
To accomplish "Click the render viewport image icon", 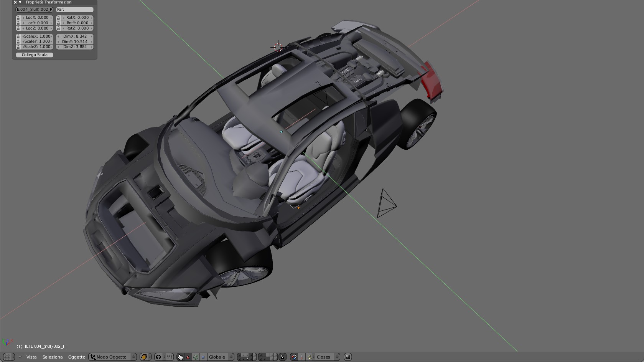I will (348, 357).
